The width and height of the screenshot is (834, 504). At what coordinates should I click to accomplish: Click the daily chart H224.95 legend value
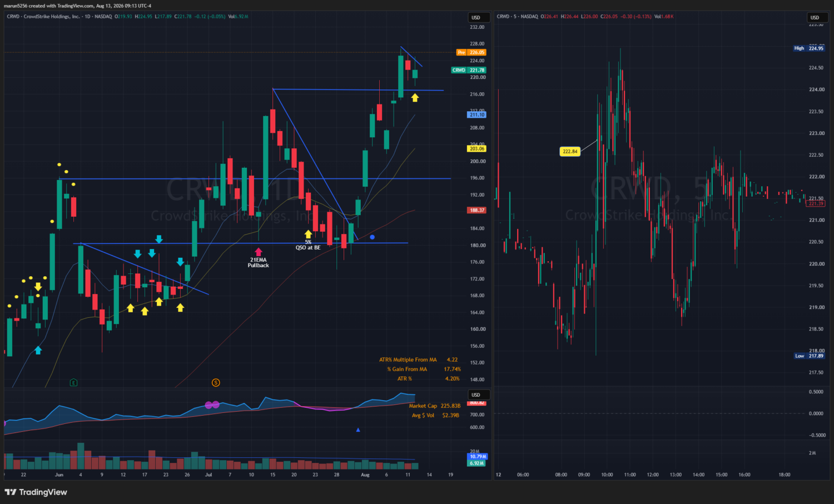point(143,17)
